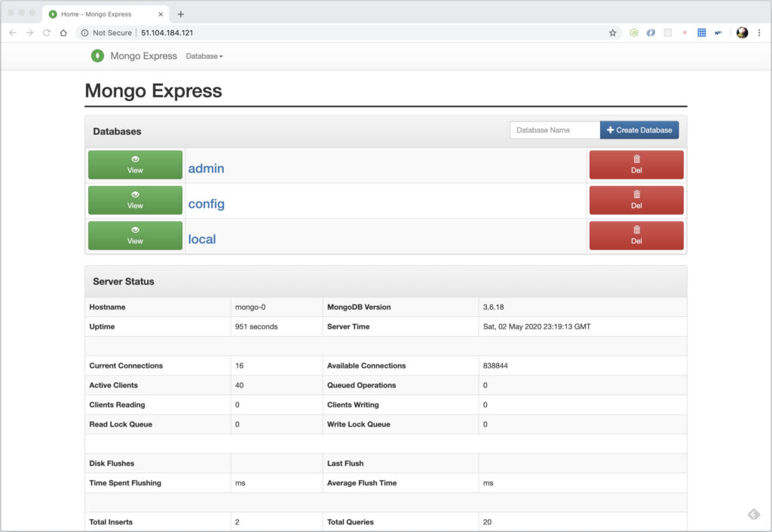
Task: Click the Available Connections value 838844
Action: (x=495, y=365)
